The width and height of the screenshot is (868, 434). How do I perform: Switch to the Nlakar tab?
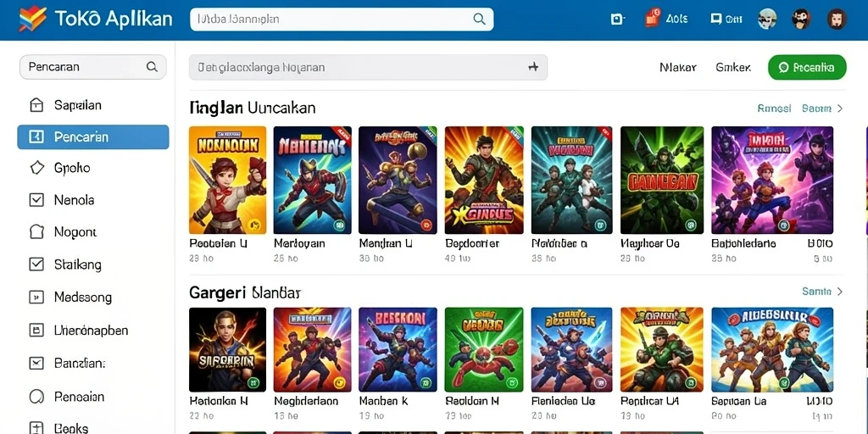677,68
